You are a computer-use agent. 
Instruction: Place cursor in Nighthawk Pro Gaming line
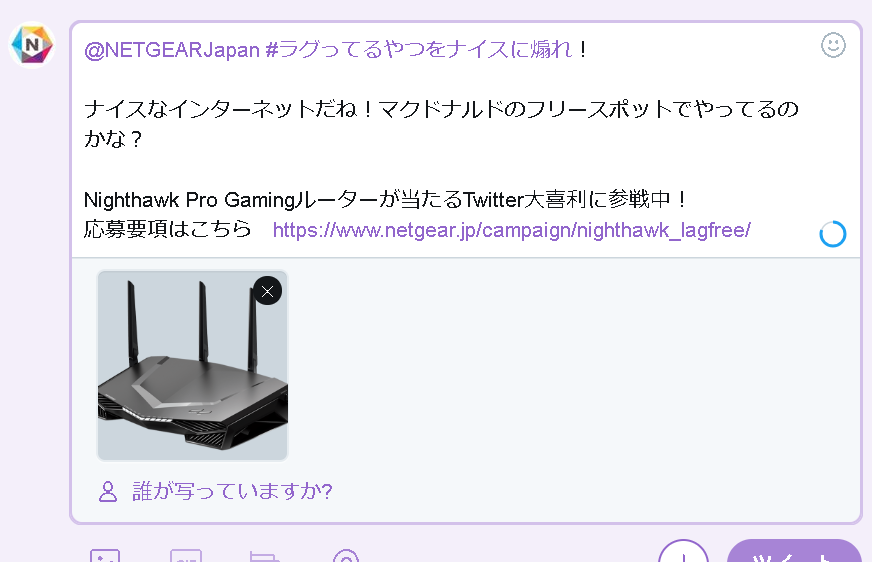(385, 200)
